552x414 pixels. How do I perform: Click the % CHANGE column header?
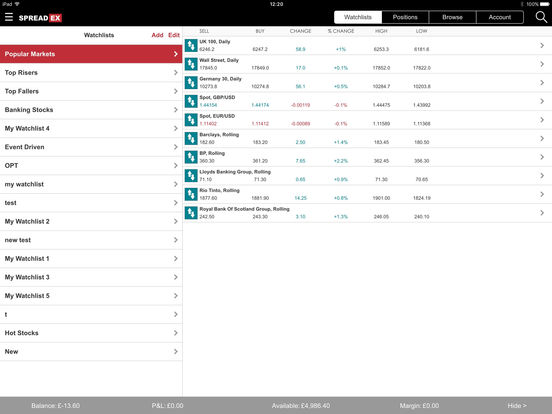(x=341, y=31)
